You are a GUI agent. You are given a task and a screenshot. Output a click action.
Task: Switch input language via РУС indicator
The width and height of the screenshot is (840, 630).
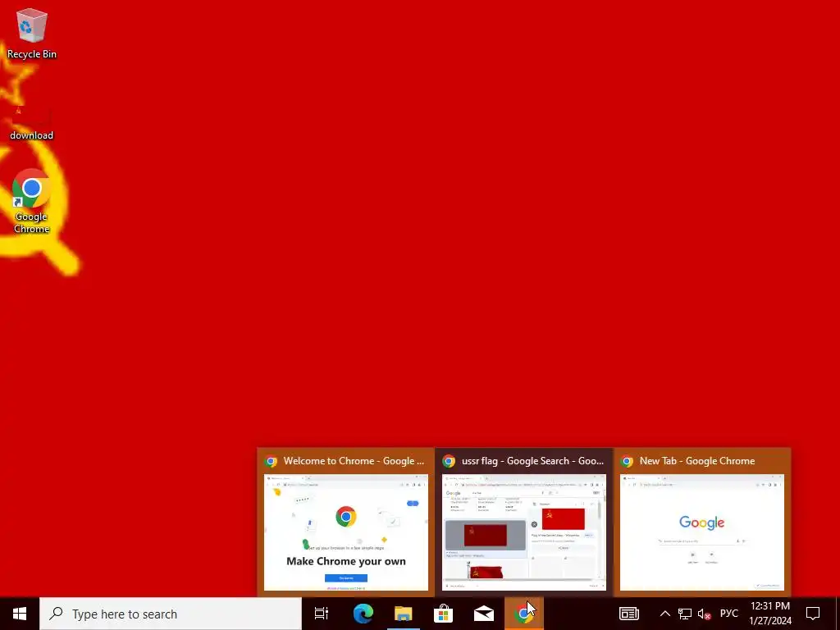pos(729,614)
